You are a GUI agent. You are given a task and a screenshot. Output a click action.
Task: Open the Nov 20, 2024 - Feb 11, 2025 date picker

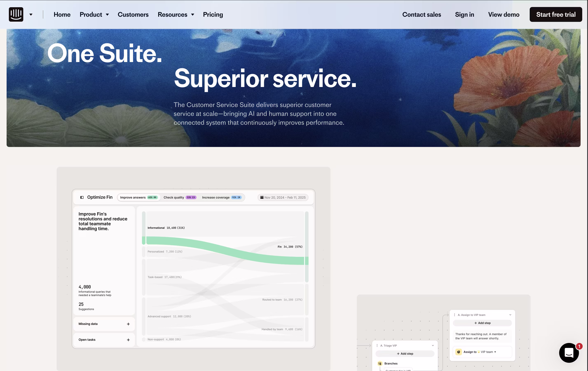[x=283, y=197]
